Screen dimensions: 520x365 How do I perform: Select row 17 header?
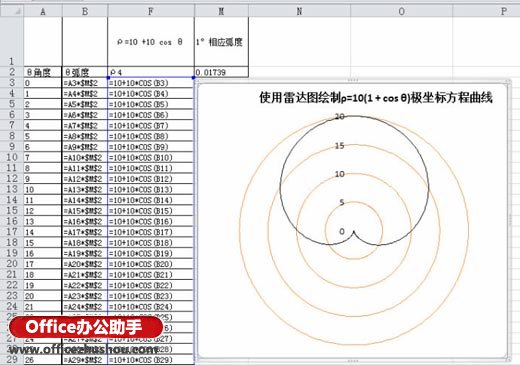[12, 232]
